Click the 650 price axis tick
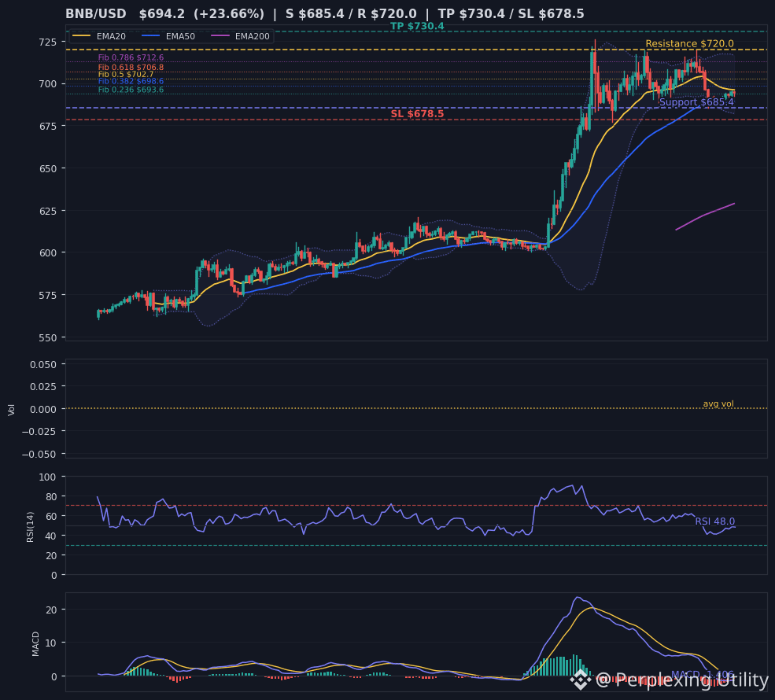This screenshot has height=700, width=775. [49, 168]
